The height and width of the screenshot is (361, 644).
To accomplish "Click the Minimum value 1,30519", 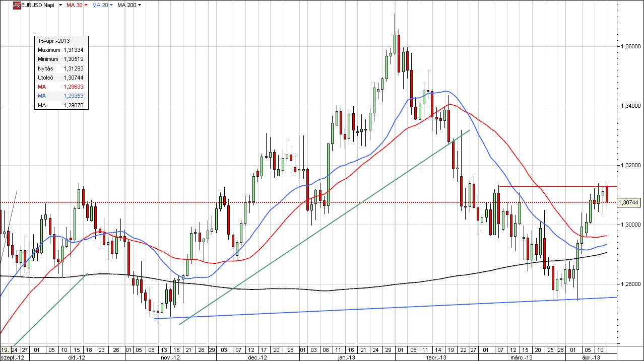I will pyautogui.click(x=73, y=59).
